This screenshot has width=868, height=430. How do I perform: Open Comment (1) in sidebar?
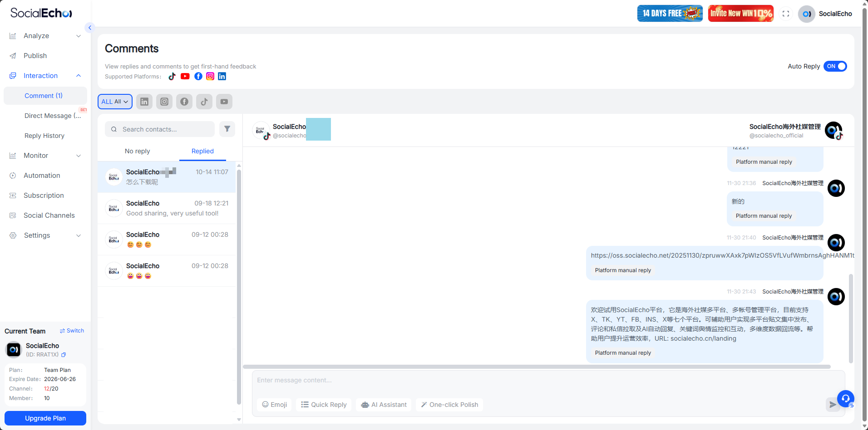pos(45,96)
